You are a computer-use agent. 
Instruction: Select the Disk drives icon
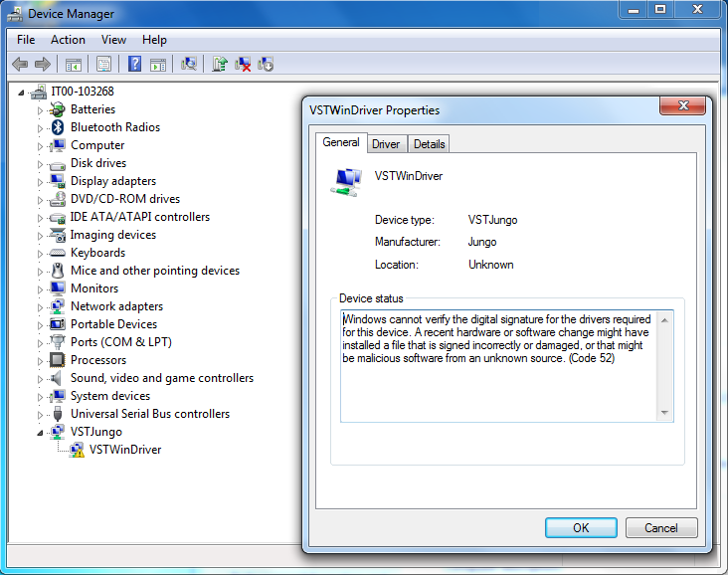tap(58, 165)
